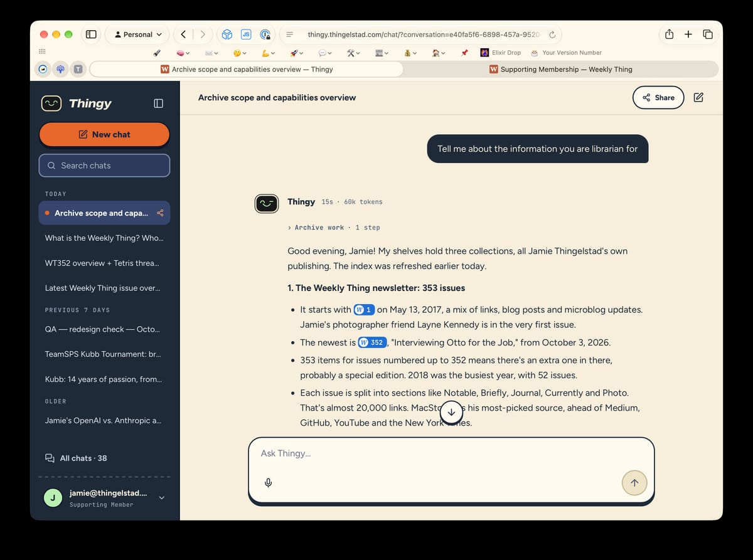The image size is (753, 560).
Task: Expand the jamie@thingelstad account menu
Action: click(161, 498)
